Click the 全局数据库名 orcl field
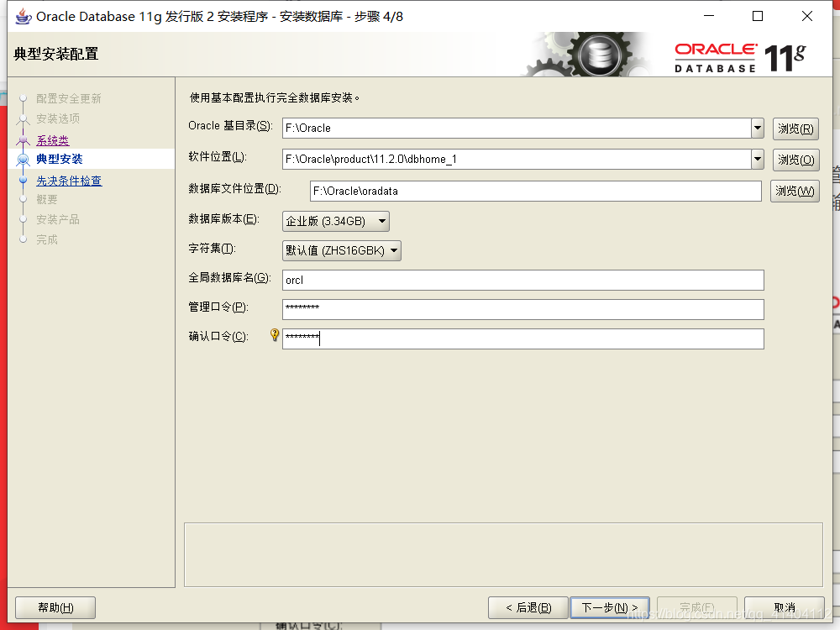Image resolution: width=840 pixels, height=630 pixels. click(x=522, y=281)
